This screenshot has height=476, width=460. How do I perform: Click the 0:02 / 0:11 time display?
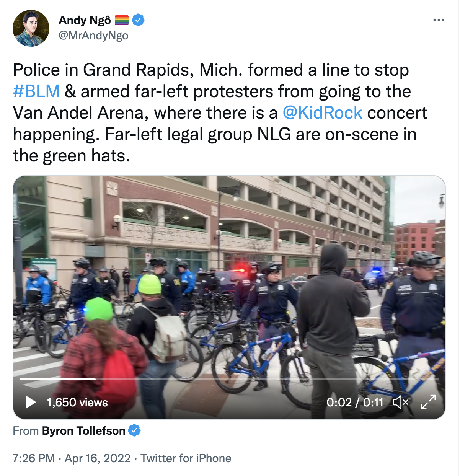(x=355, y=403)
